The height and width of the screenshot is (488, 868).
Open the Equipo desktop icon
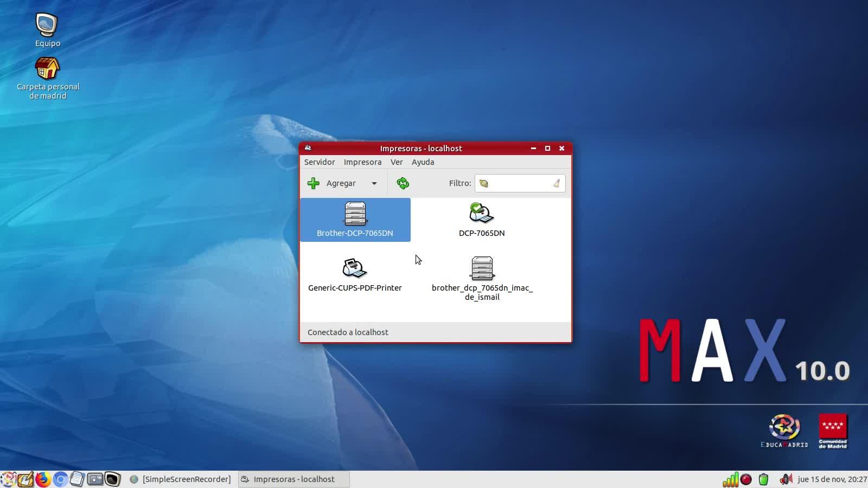tap(48, 30)
